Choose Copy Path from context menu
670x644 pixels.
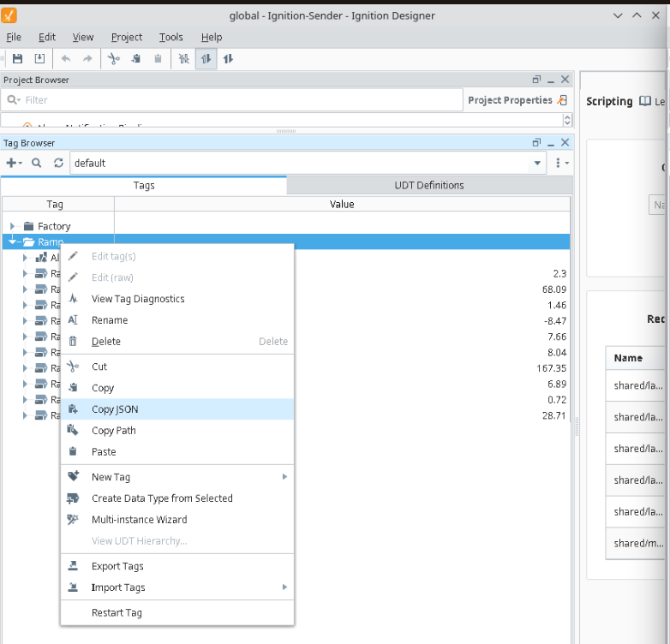[177, 431]
